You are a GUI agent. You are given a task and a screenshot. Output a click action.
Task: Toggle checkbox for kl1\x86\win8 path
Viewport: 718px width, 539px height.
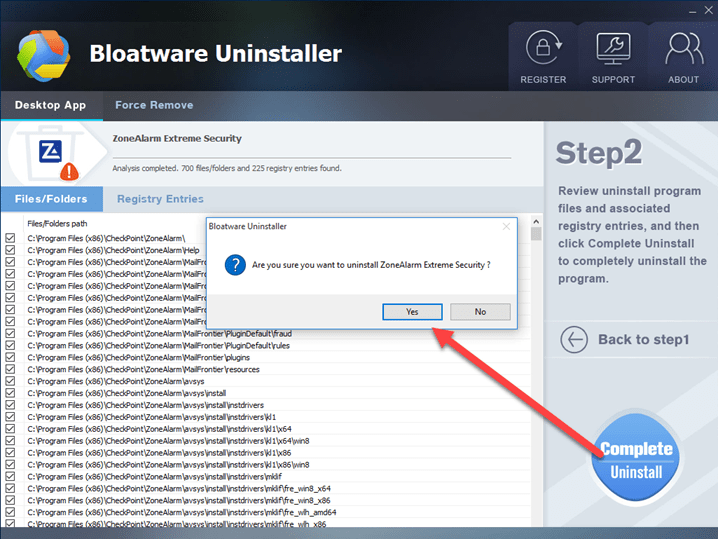coord(10,464)
